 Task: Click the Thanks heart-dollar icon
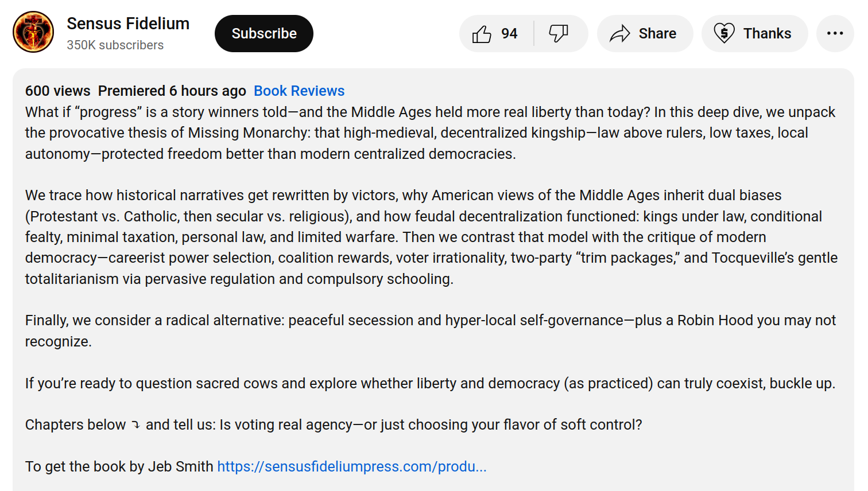[x=724, y=34]
